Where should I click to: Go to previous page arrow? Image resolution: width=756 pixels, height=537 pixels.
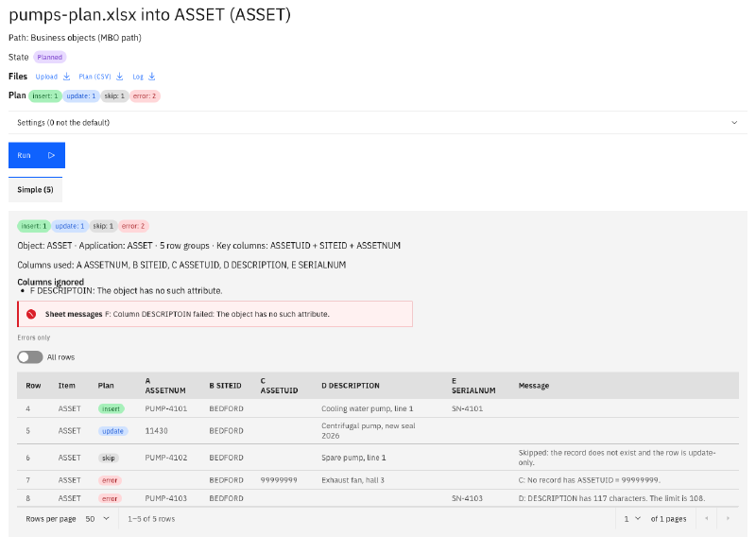pos(707,519)
